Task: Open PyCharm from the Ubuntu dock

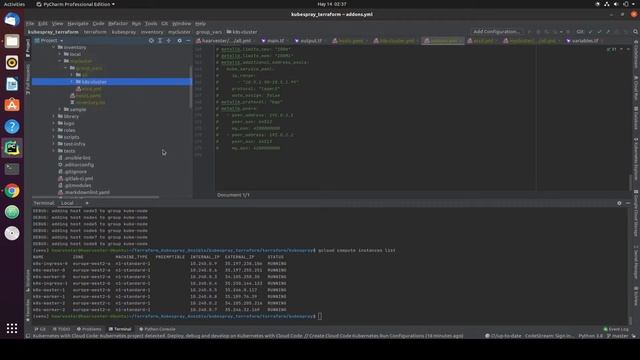Action: click(12, 148)
